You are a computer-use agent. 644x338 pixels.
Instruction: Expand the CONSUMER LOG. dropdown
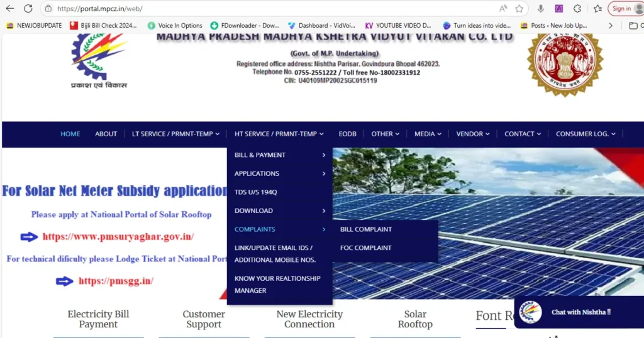[586, 134]
